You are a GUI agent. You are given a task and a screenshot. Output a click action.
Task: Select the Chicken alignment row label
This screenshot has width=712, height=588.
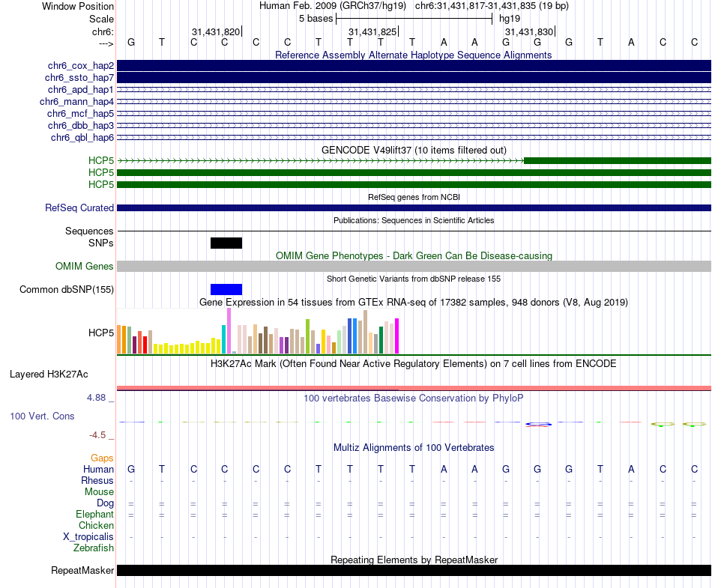tap(96, 525)
